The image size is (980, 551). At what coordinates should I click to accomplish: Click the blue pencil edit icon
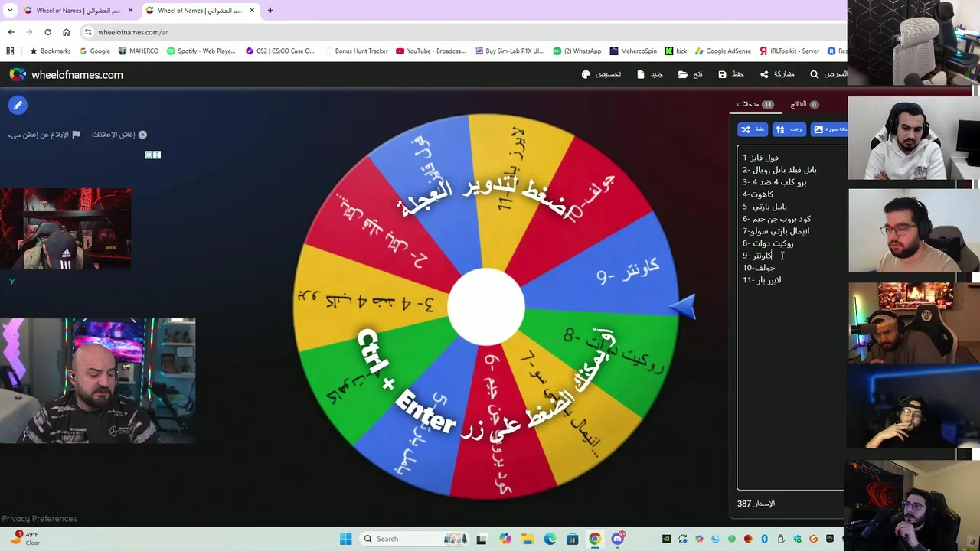[x=18, y=105]
